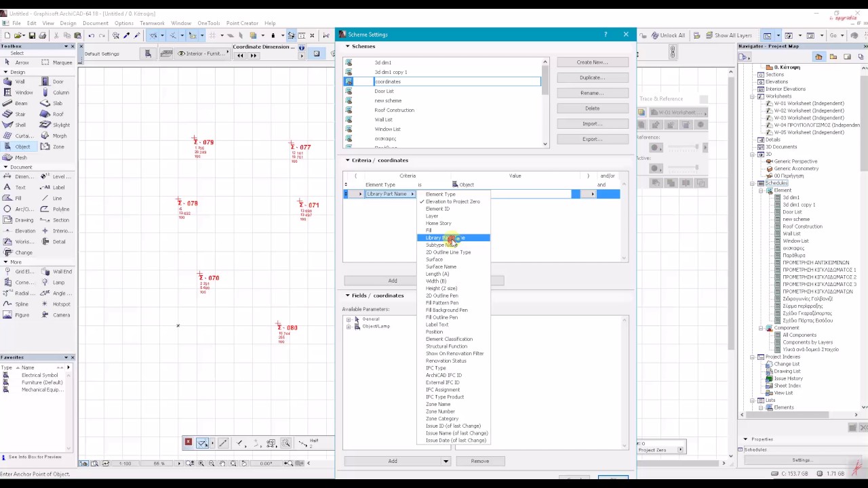Select the Zone tool
The width and height of the screenshot is (868, 488).
53,146
